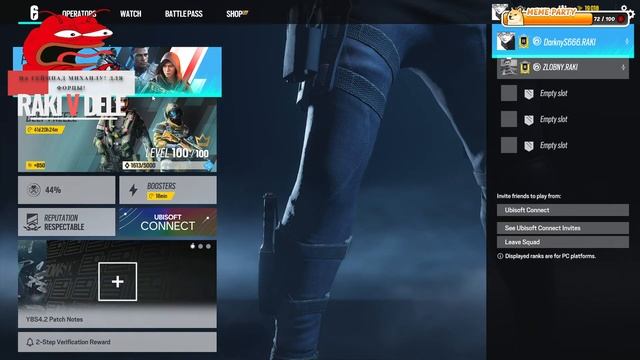
Task: Open 2-Step Verification Reward notification
Action: (117, 342)
